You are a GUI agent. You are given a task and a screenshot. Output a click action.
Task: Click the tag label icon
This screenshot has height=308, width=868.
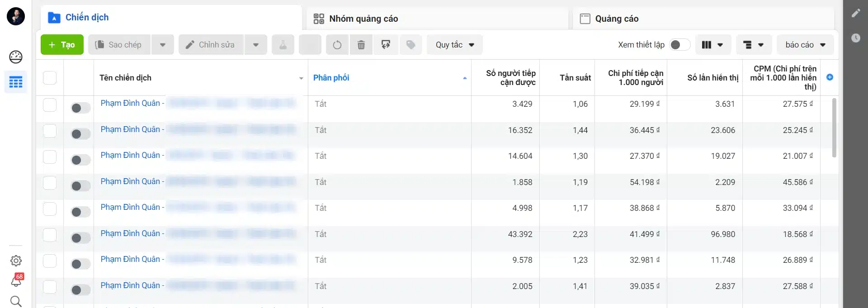(411, 45)
